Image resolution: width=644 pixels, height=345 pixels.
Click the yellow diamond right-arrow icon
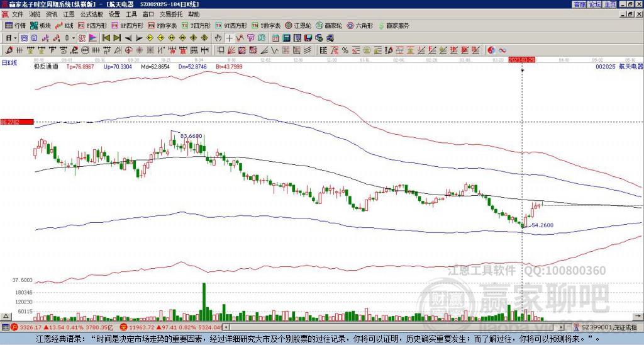tap(160, 38)
